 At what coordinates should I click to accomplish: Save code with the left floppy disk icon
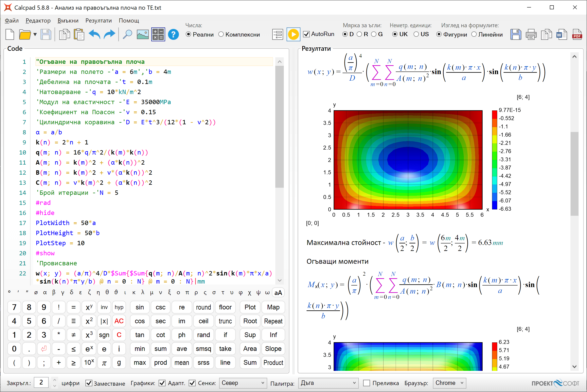(46, 35)
